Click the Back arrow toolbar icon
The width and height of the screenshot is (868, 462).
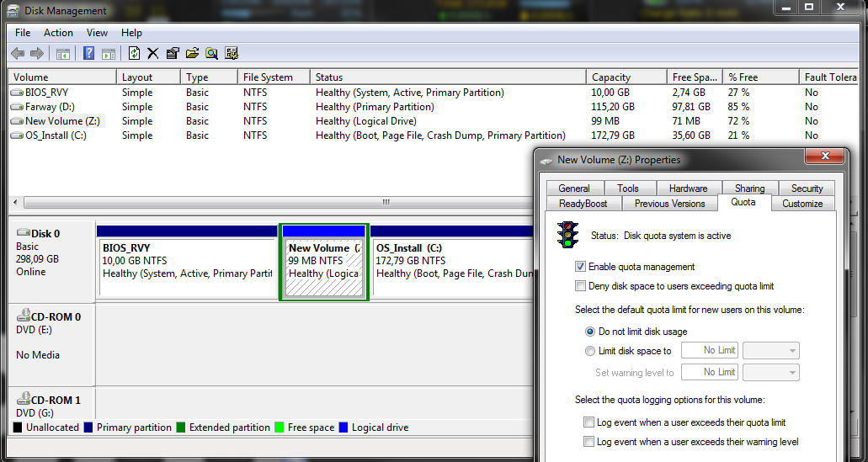pyautogui.click(x=18, y=54)
